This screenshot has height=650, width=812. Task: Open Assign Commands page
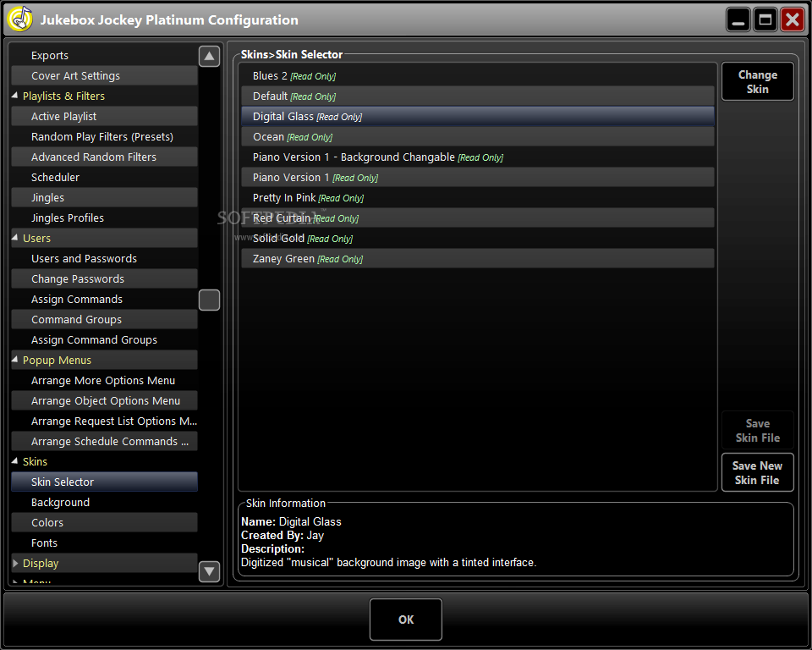point(104,299)
